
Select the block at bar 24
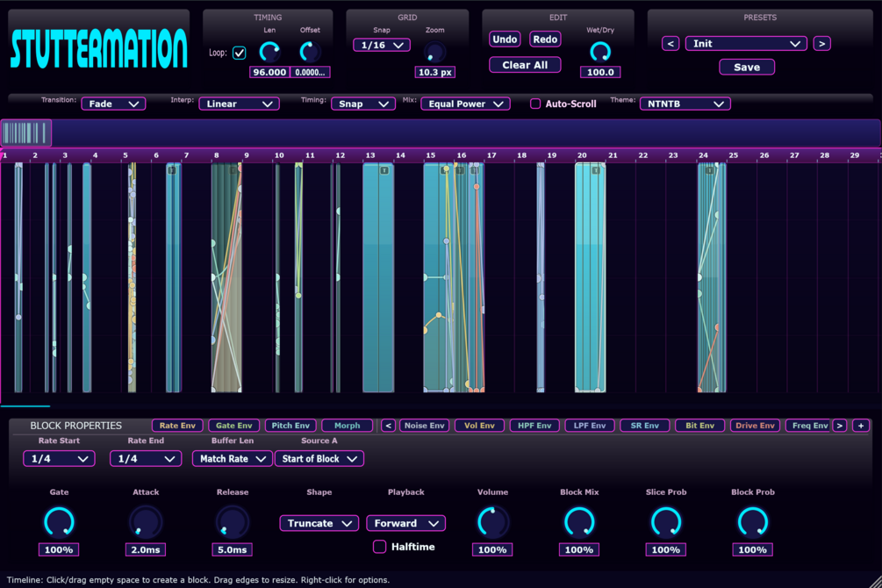coord(712,277)
